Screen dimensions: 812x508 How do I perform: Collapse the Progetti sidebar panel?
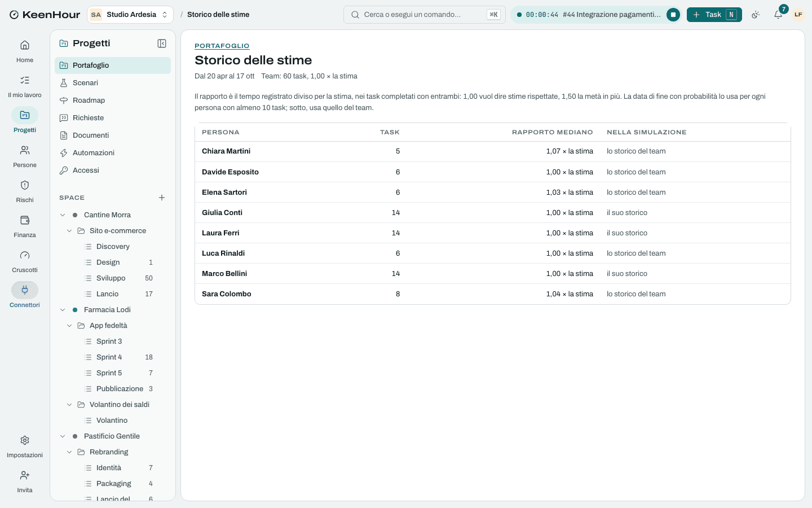tap(162, 43)
